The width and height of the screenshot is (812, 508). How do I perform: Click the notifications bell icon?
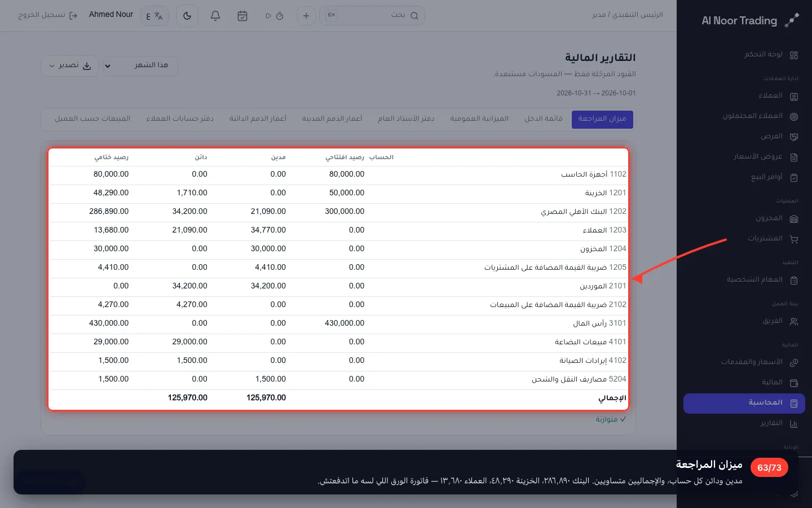coord(215,16)
